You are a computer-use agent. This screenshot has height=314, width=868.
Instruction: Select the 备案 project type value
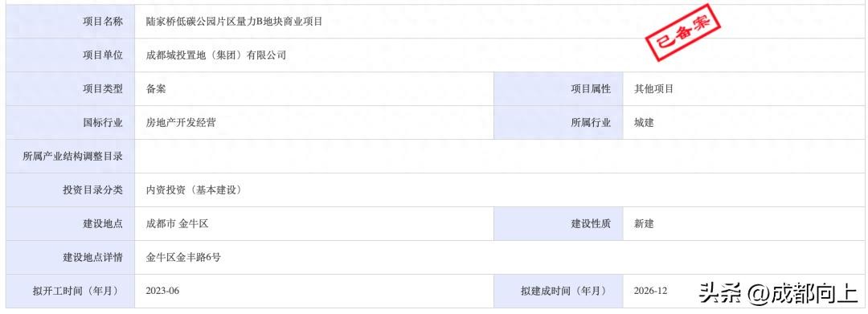click(156, 89)
